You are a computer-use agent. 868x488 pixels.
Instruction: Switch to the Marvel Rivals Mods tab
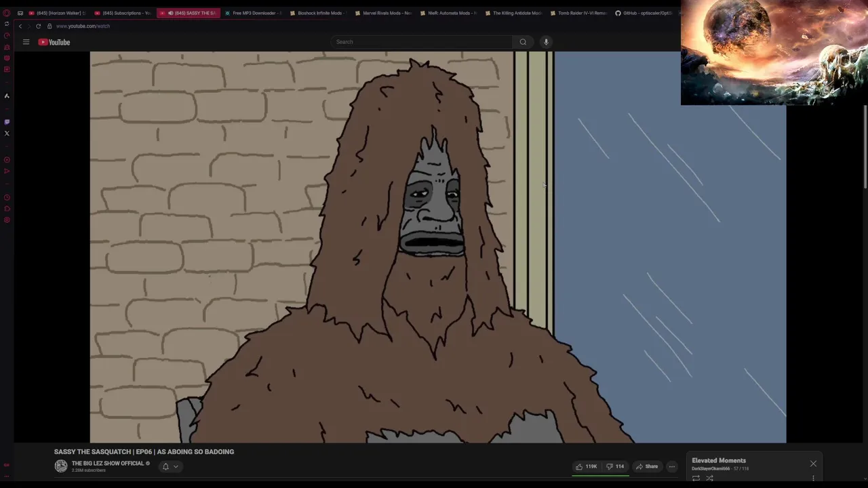point(383,13)
